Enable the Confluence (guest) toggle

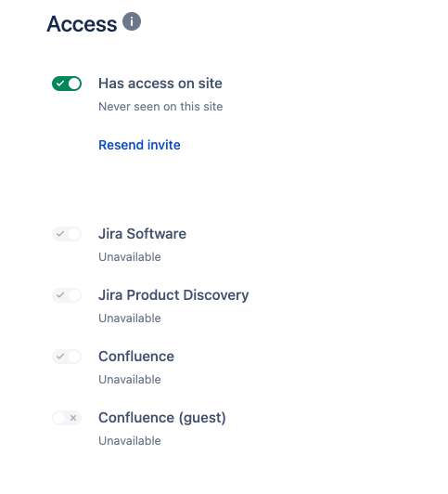67,418
